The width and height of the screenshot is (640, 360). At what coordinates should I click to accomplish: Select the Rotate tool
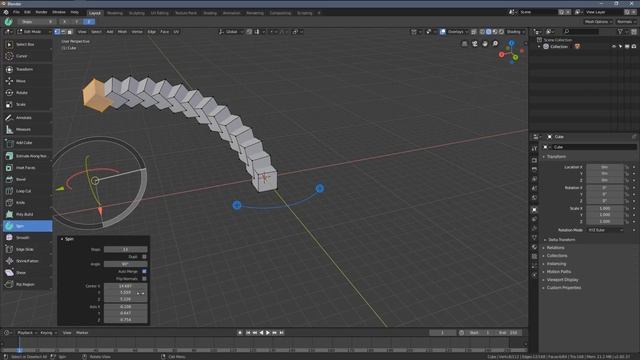point(27,93)
